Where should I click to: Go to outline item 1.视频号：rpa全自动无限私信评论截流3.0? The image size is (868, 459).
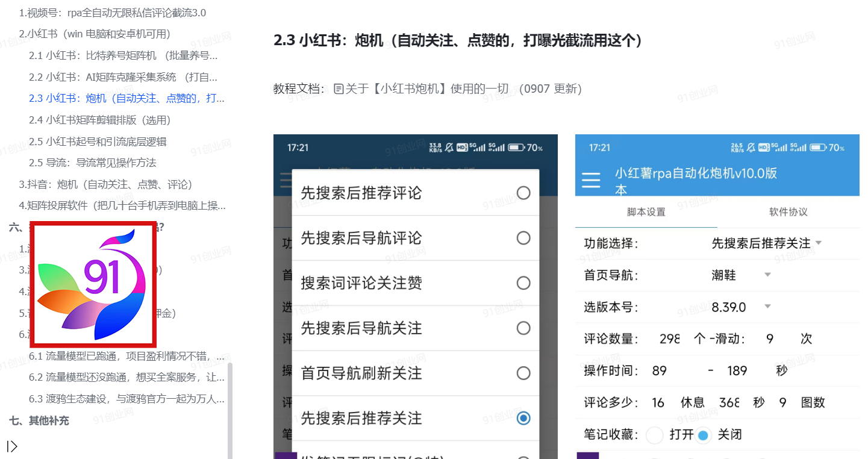coord(113,13)
